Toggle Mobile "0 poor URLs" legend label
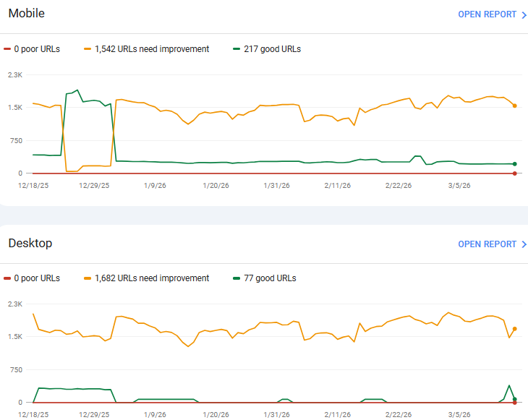Screen dimensions: 528x420 (37, 49)
